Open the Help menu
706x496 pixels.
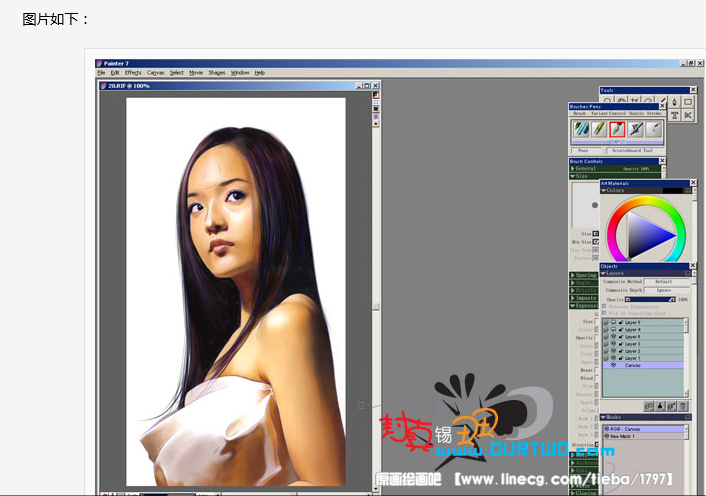coord(260,72)
